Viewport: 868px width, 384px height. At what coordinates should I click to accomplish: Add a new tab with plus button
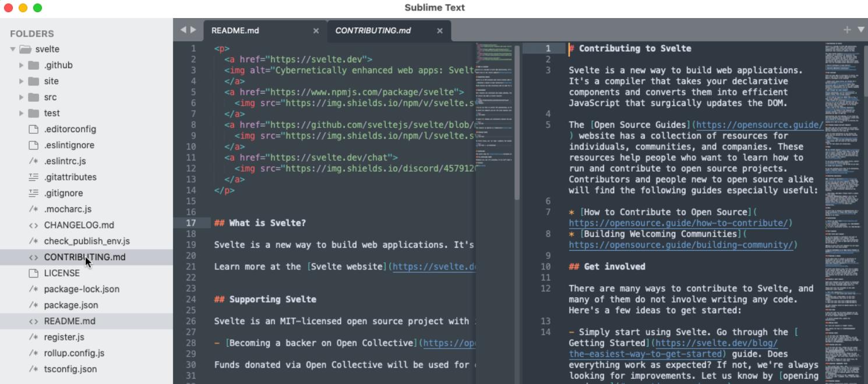(847, 30)
